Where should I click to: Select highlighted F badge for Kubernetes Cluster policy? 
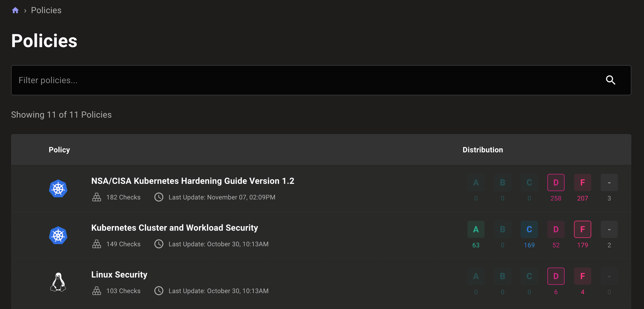(582, 229)
